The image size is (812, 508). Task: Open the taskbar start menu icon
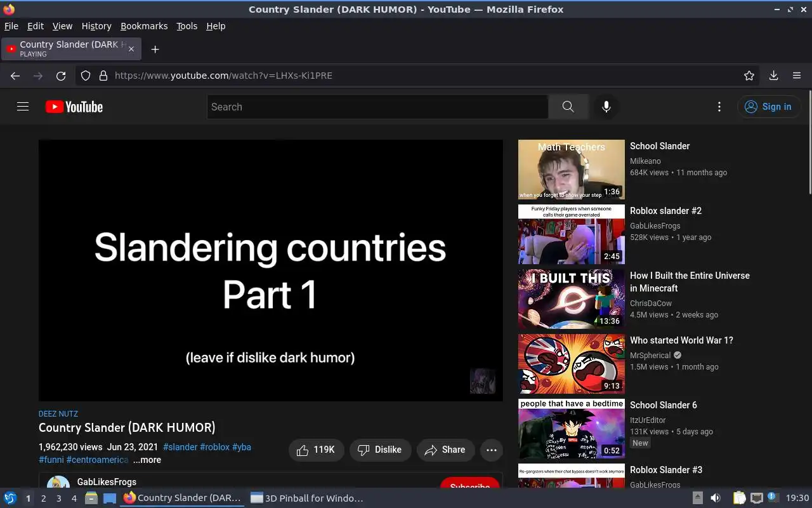pyautogui.click(x=10, y=498)
